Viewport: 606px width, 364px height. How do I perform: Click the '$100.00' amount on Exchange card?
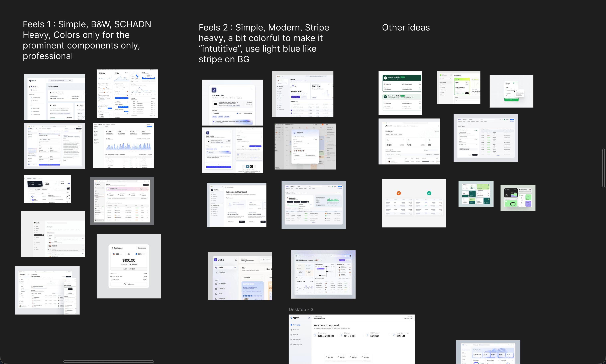(x=129, y=260)
